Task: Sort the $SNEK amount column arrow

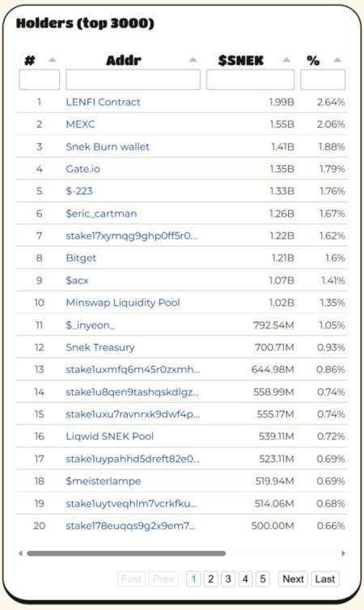Action: click(x=286, y=60)
